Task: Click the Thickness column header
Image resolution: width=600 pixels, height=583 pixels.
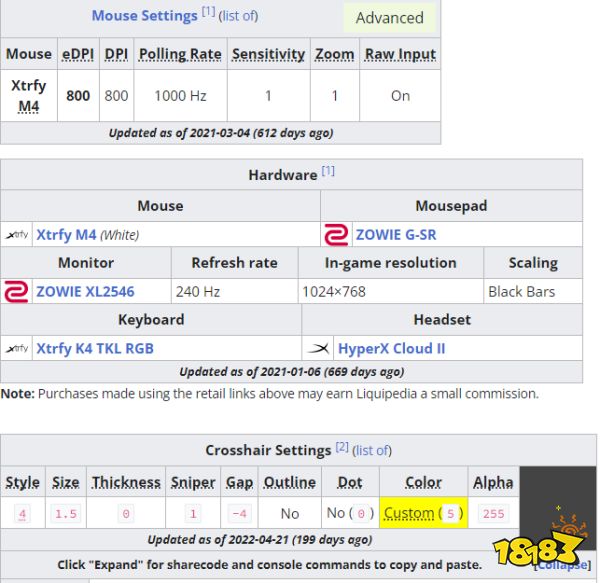Action: [126, 482]
